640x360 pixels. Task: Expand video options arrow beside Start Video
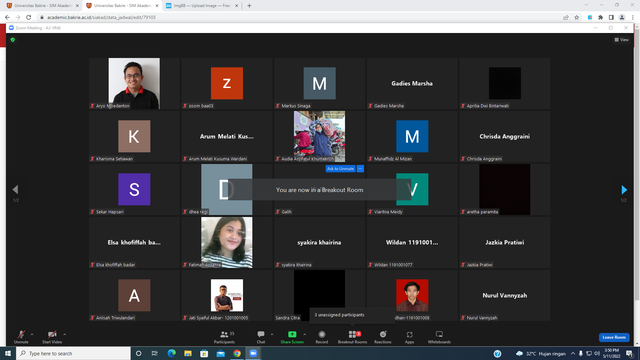(64, 334)
